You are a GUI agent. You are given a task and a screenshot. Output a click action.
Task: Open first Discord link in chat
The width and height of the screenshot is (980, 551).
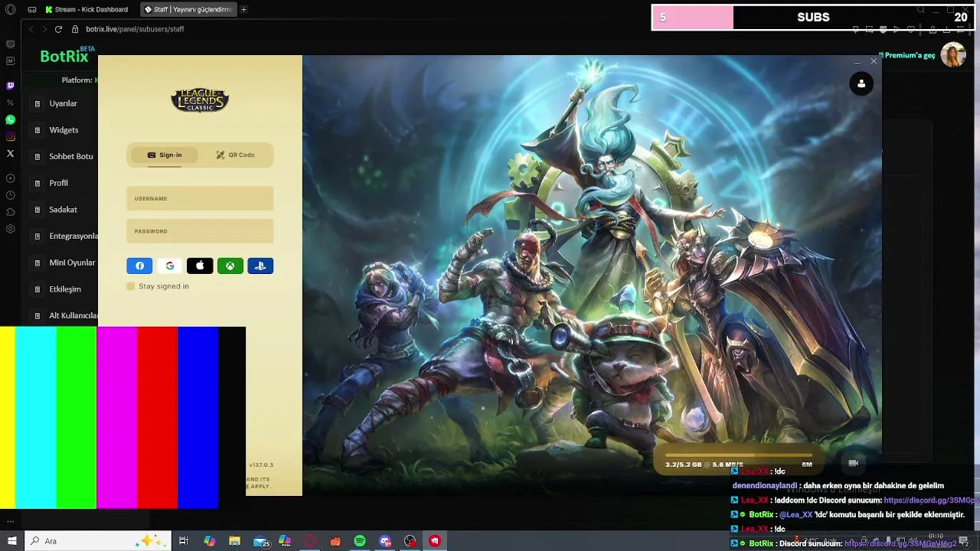[931, 500]
